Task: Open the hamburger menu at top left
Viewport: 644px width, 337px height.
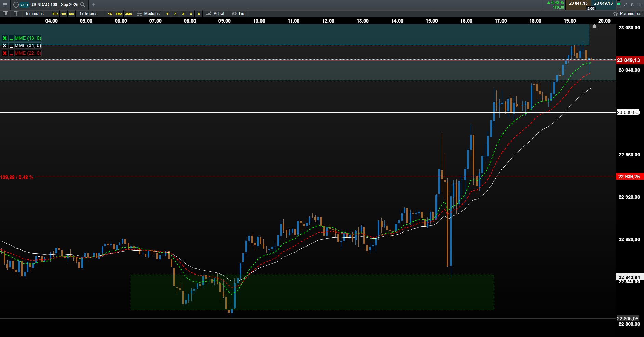Action: [5, 5]
